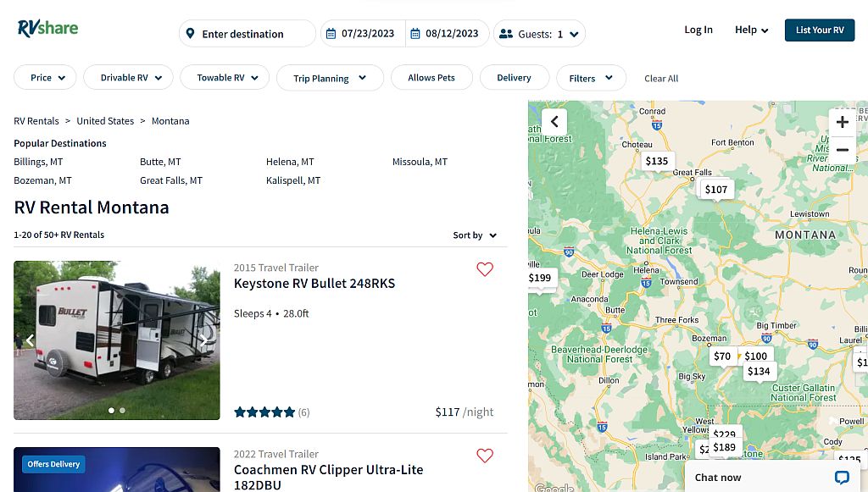Select the $107 map price marker
This screenshot has width=868, height=492.
(x=715, y=189)
